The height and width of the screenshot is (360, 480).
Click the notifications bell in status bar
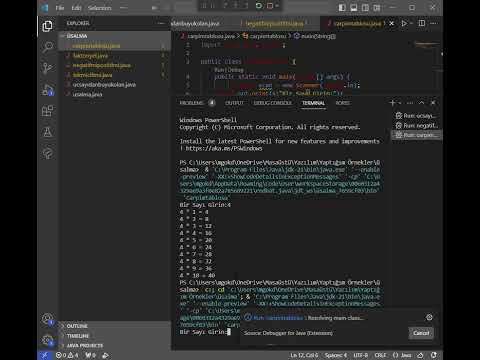pyautogui.click(x=434, y=355)
